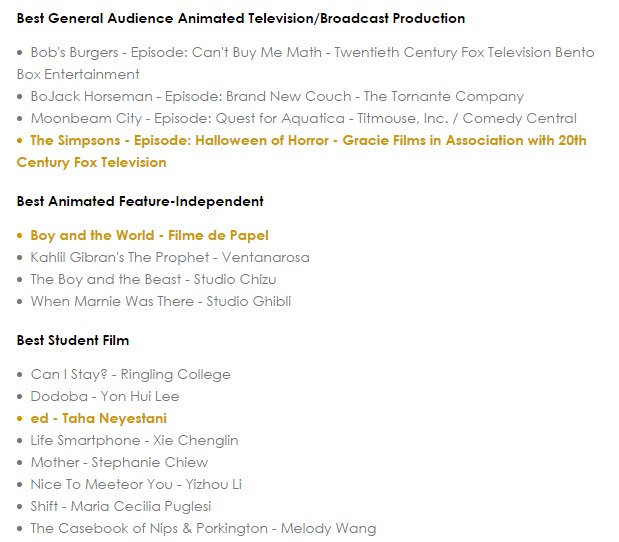Click the BoJack Horseman Brand New Couch entry
The image size is (619, 542).
click(277, 96)
